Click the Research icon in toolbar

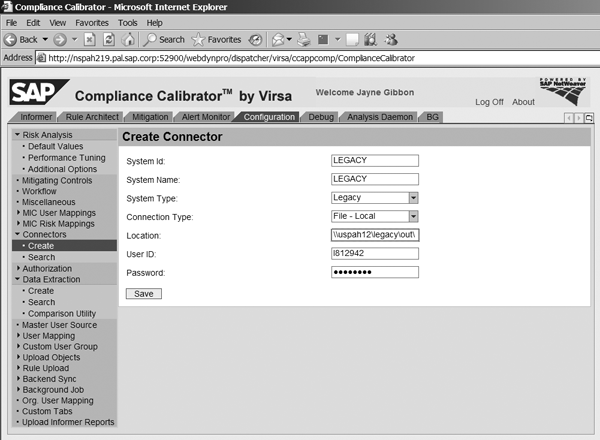(370, 39)
